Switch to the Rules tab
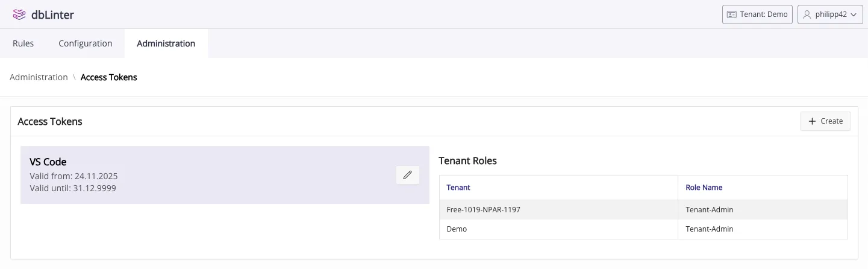The width and height of the screenshot is (868, 269). [x=23, y=43]
